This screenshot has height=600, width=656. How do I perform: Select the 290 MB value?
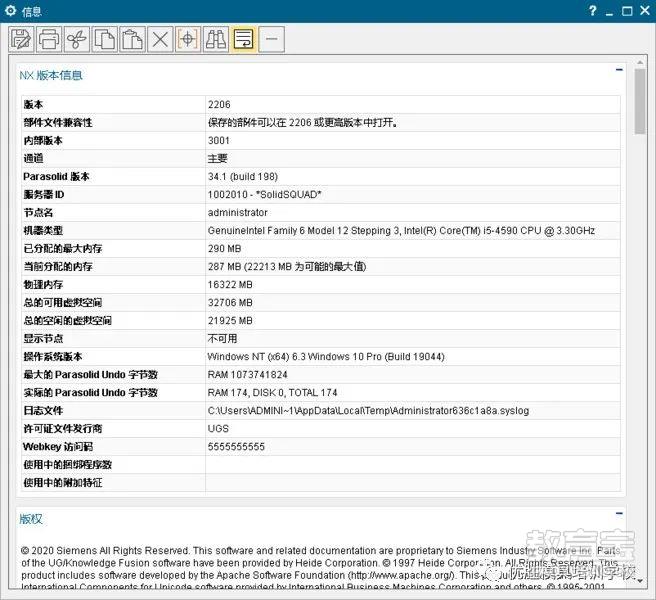tap(224, 249)
